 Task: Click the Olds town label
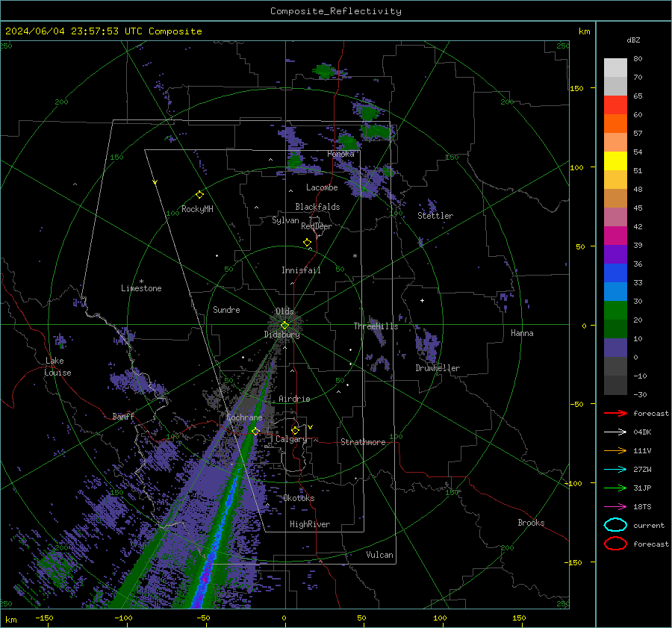click(x=284, y=311)
